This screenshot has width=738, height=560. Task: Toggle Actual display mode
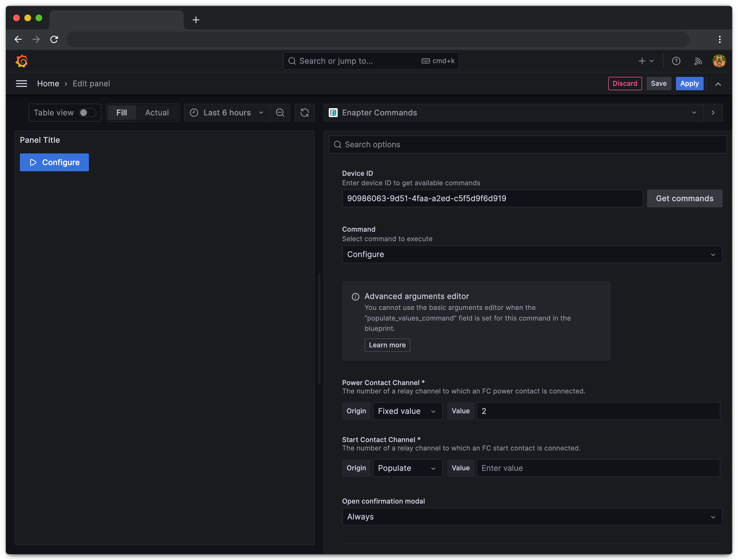(157, 112)
